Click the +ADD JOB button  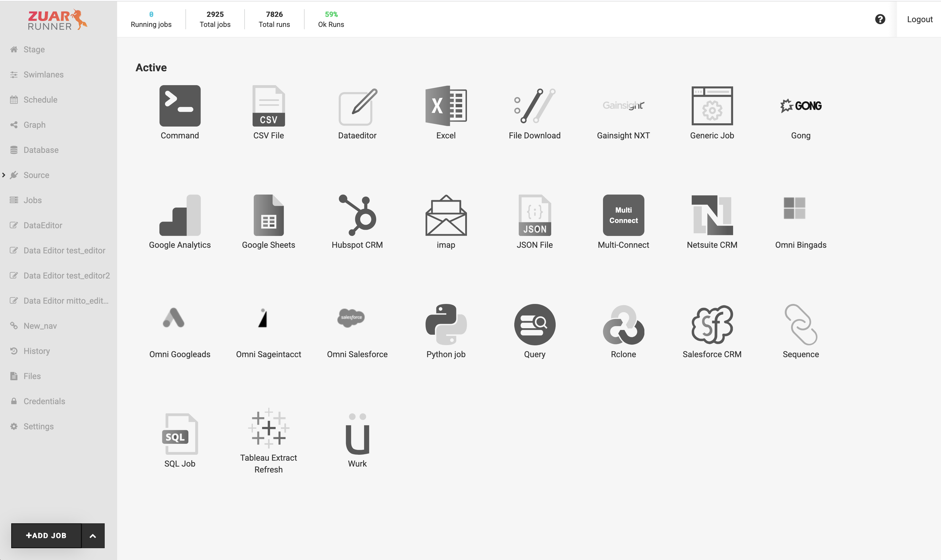tap(46, 535)
